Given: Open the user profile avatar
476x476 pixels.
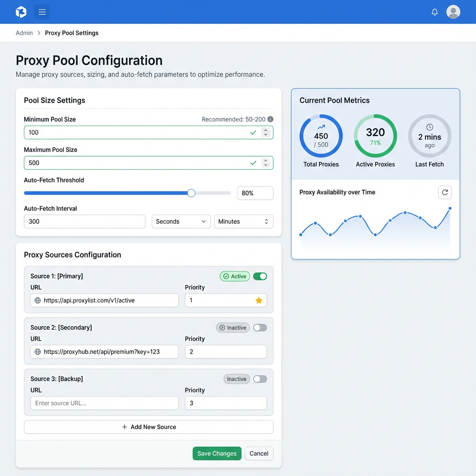Looking at the screenshot, I should coord(453,12).
